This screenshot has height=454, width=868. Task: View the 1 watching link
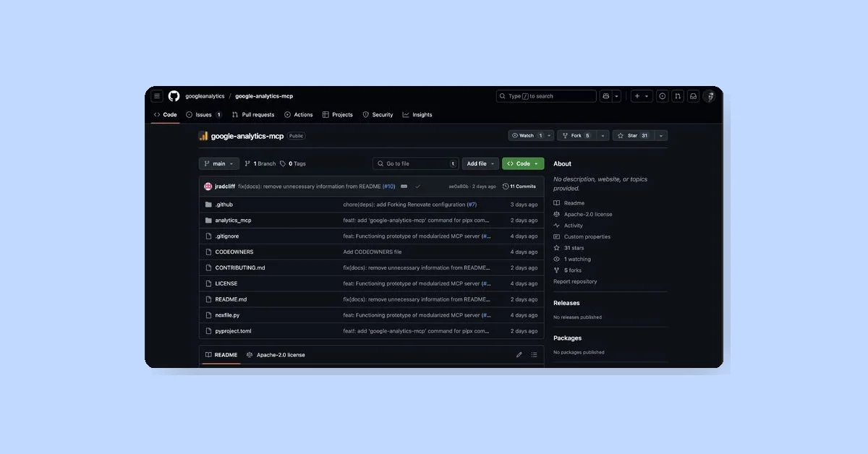point(572,260)
